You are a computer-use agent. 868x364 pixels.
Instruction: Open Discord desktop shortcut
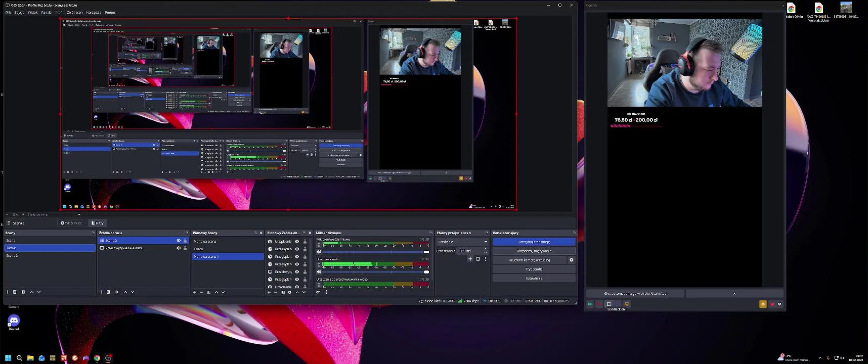14,322
